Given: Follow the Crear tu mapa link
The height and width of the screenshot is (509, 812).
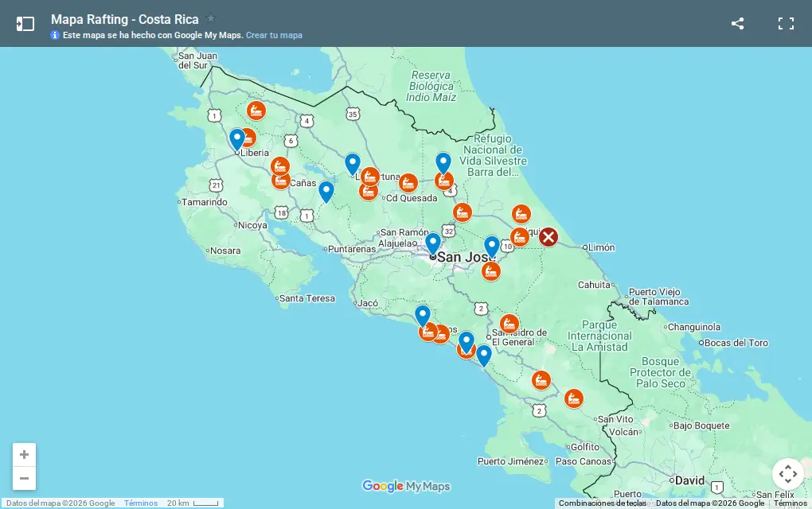Looking at the screenshot, I should [274, 35].
